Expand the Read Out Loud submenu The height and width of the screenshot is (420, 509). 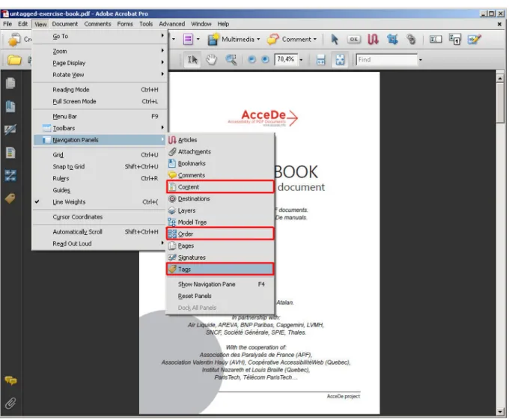(100, 243)
